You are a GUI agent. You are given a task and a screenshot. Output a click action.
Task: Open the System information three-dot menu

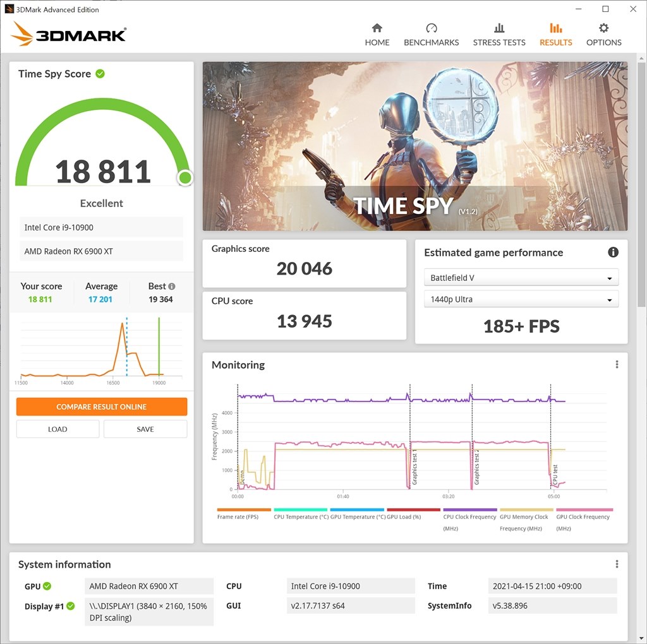point(617,564)
